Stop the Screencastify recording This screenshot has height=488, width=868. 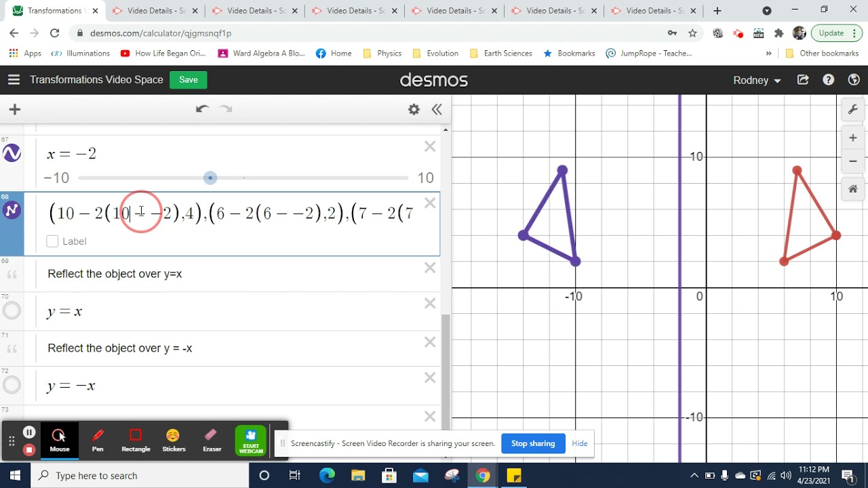pyautogui.click(x=29, y=449)
